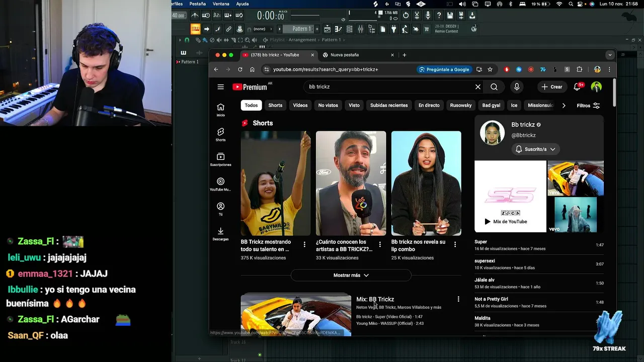The height and width of the screenshot is (362, 644).
Task: Open the Suscrito/a notification dropdown
Action: click(535, 149)
